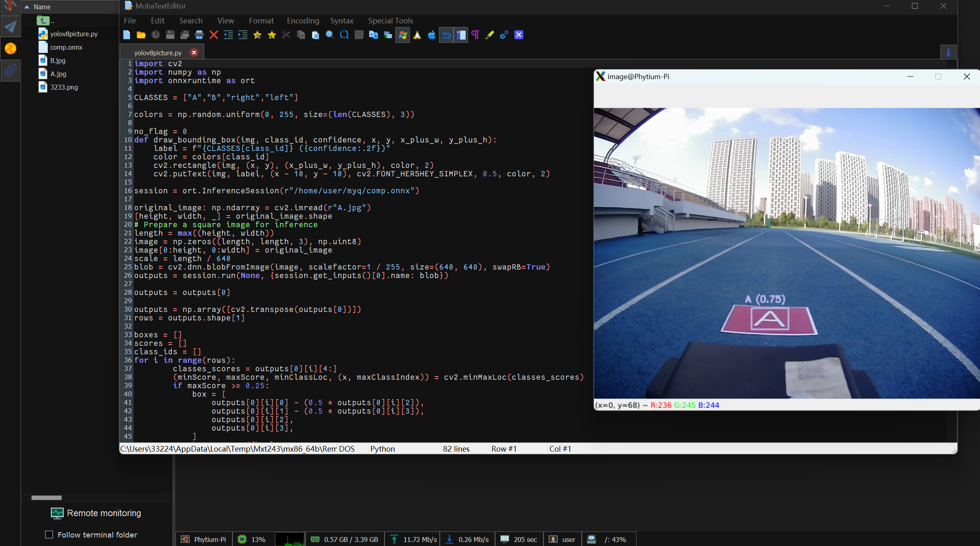Open the Encoding menu

[x=303, y=21]
